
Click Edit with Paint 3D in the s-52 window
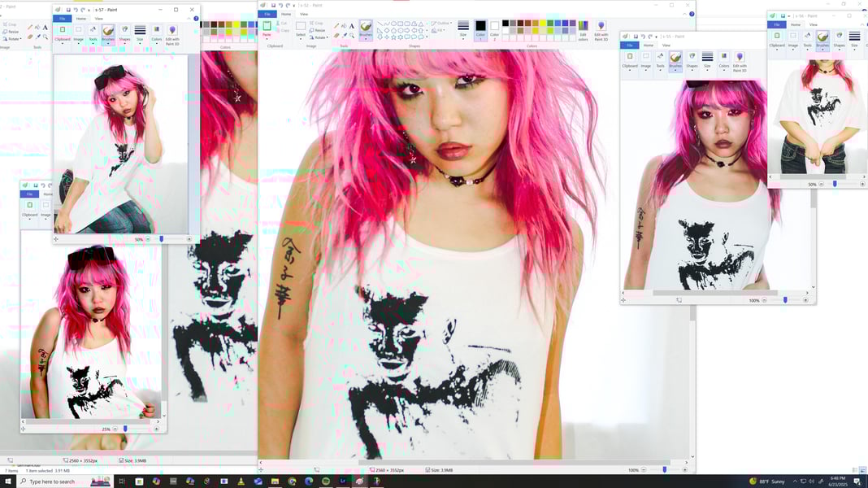click(x=601, y=29)
